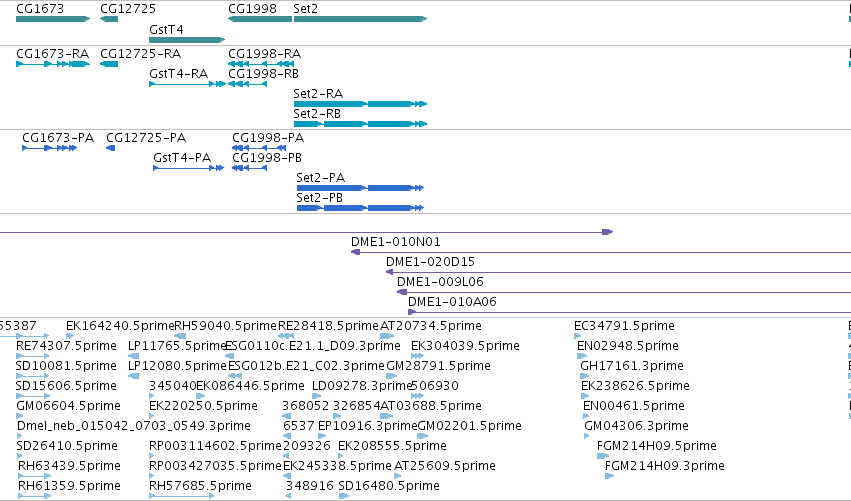Screen dimensions: 851x501
Task: Select the GstT4 gene bar
Action: 187,40
